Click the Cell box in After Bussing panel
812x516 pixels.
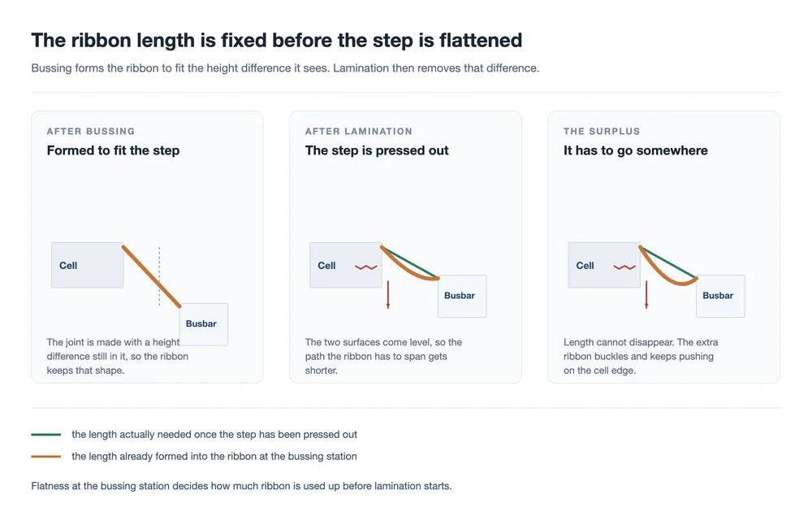87,265
